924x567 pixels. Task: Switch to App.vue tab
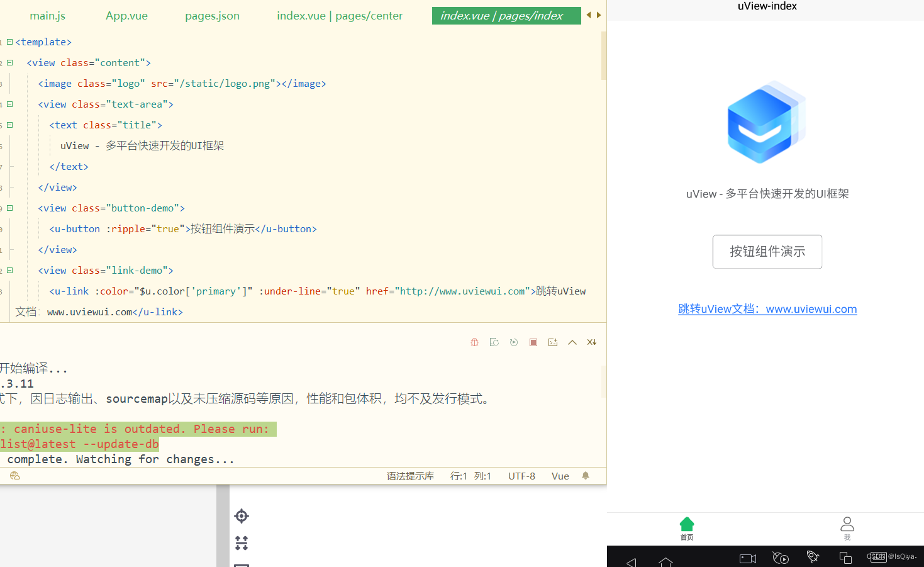[x=126, y=16]
